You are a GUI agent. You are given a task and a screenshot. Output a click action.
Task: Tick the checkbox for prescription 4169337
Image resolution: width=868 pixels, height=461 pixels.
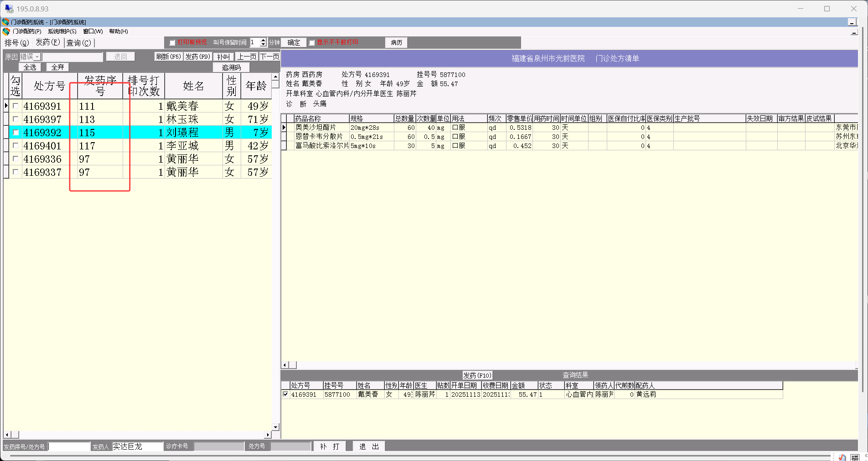click(15, 172)
